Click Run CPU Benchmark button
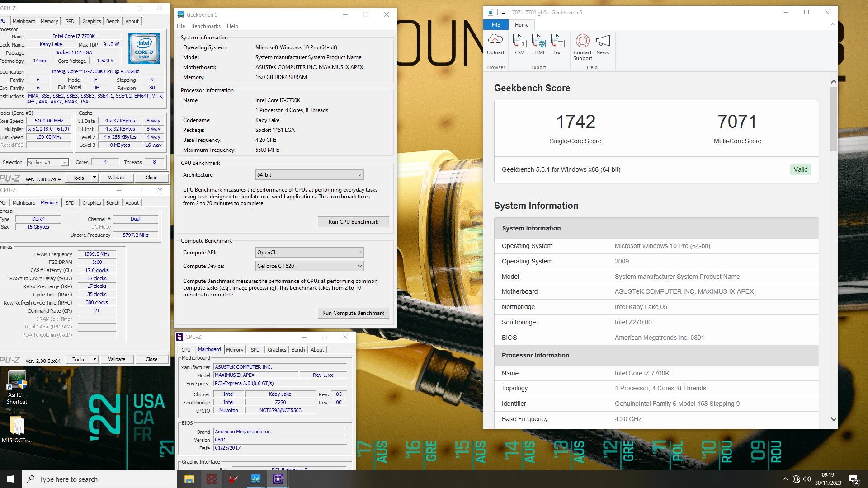The height and width of the screenshot is (488, 868). click(353, 222)
